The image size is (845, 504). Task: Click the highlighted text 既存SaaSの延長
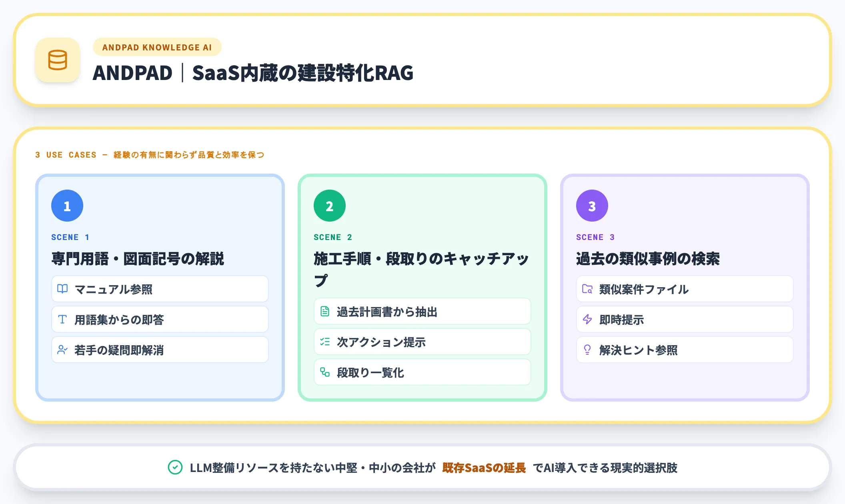coord(484,468)
